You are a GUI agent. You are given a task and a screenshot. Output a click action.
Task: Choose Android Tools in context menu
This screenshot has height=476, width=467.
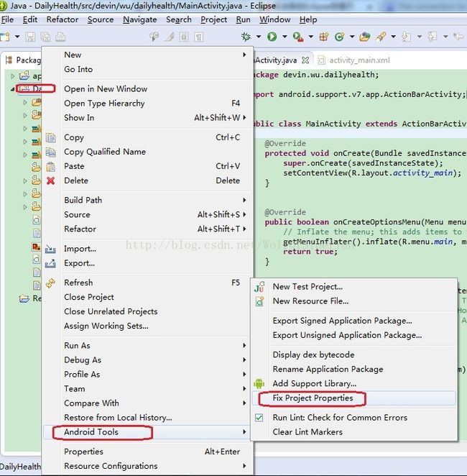(146, 432)
